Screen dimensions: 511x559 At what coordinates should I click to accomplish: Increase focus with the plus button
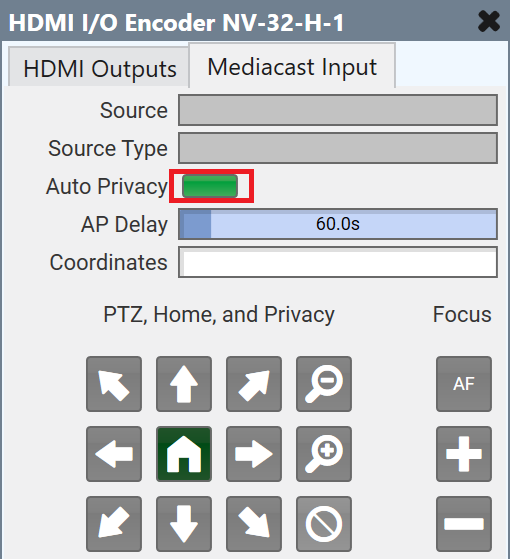tap(464, 454)
